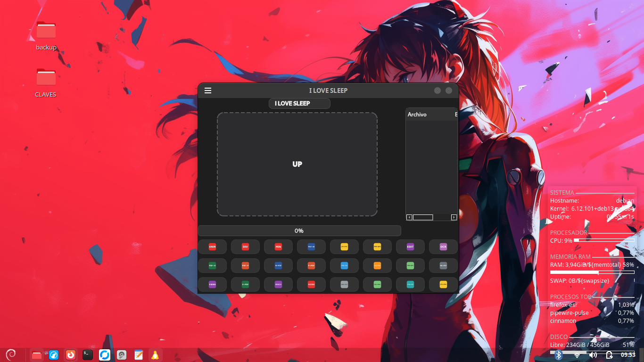Choose the blue W→PDF conversion tool
This screenshot has height=362, width=644.
(x=278, y=265)
